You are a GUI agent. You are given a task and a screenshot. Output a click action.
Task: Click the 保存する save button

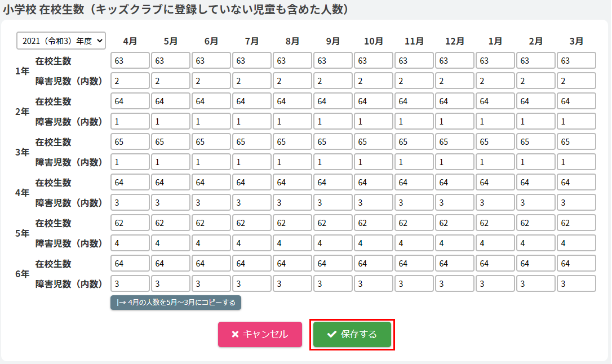tap(352, 335)
